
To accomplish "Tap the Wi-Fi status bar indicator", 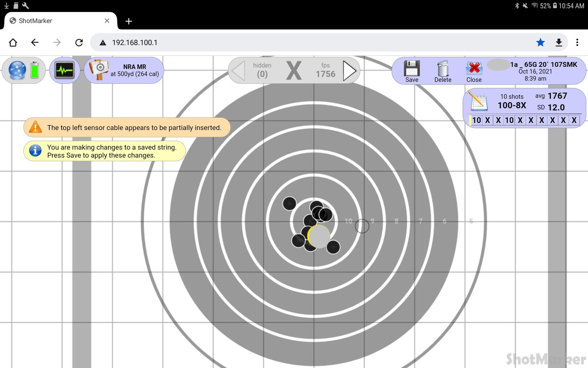I will (x=535, y=6).
